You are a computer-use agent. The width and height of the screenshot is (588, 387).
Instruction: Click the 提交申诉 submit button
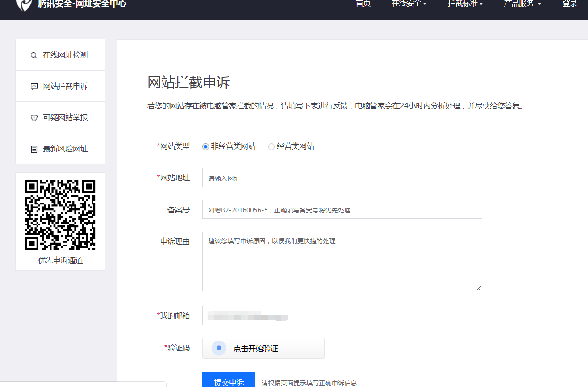tap(229, 379)
